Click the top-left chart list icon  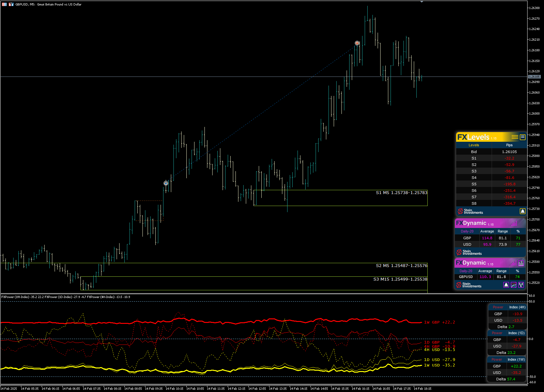(4, 4)
